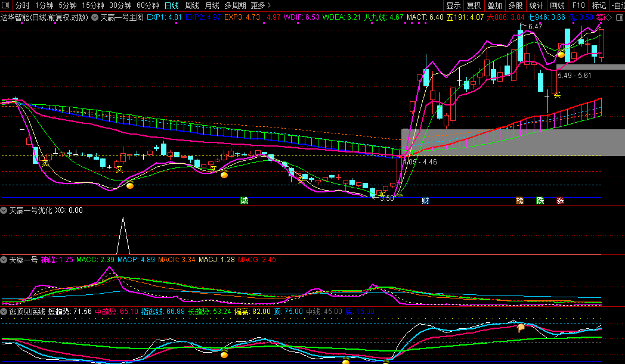Click the 更多 more periods button
This screenshot has width=625, height=364.
click(261, 5)
